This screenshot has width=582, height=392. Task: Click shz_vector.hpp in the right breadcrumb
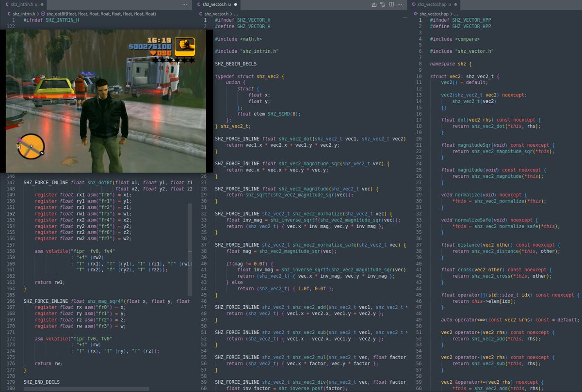pos(435,14)
